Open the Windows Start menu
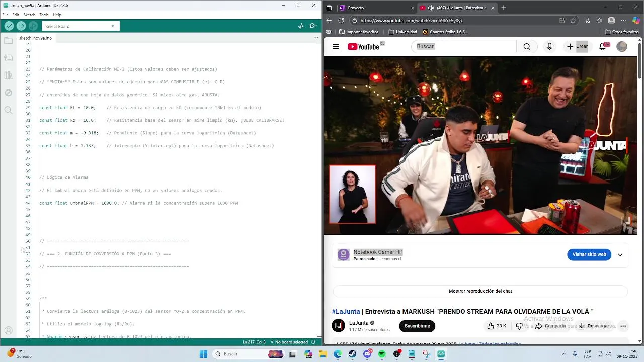 203,354
